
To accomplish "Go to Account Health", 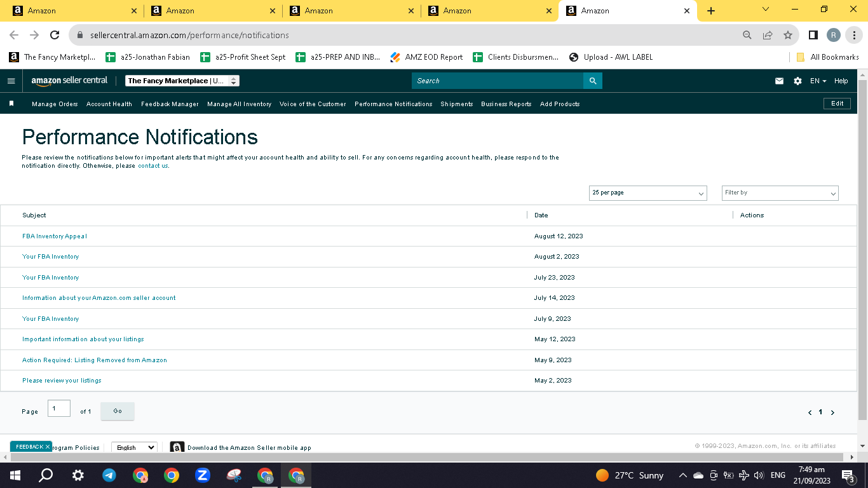I will (x=109, y=104).
